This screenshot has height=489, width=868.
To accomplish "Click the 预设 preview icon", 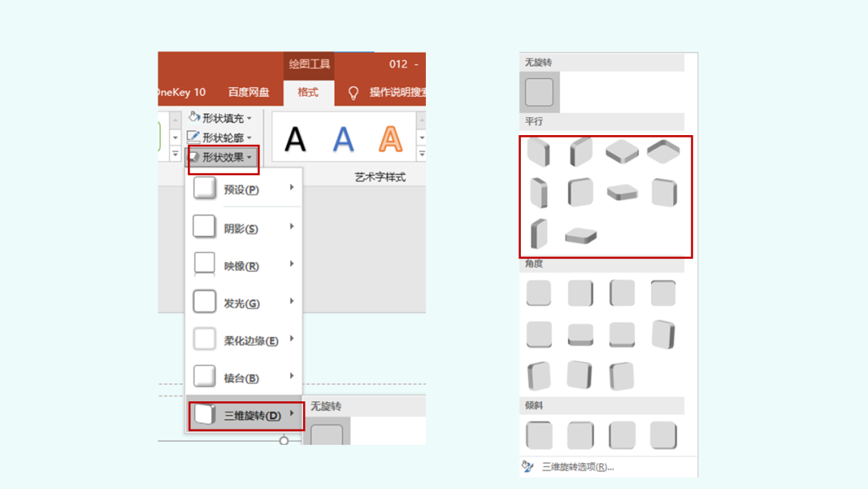I will pos(204,188).
